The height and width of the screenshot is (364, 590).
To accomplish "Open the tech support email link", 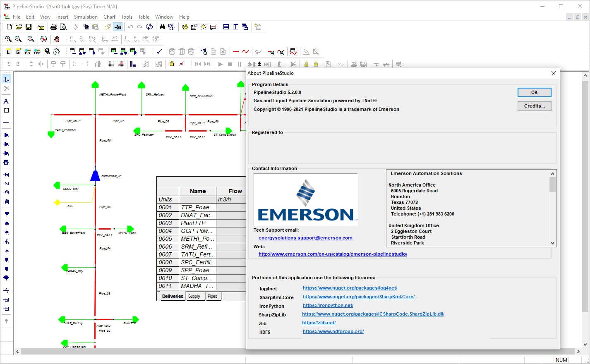I will tap(305, 238).
